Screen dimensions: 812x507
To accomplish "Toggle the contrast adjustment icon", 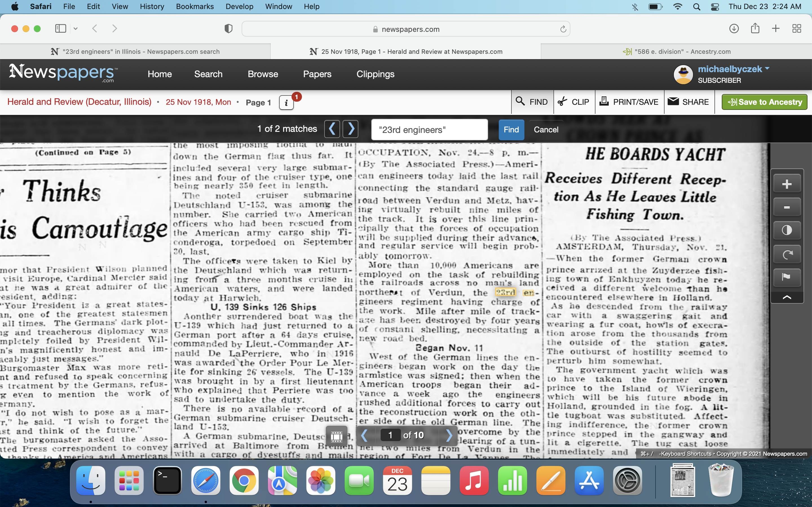I will tap(787, 230).
